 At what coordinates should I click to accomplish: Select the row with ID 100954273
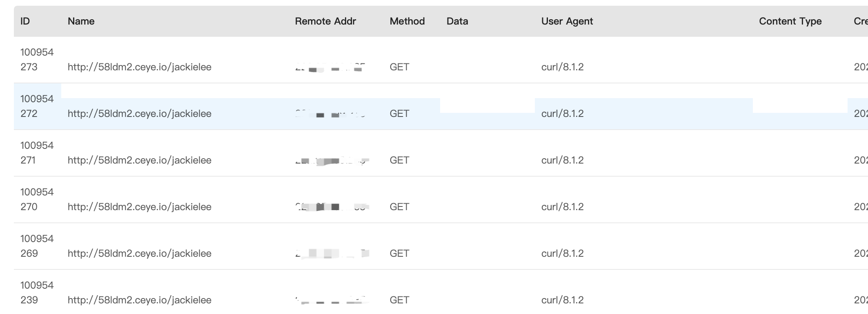click(37, 60)
